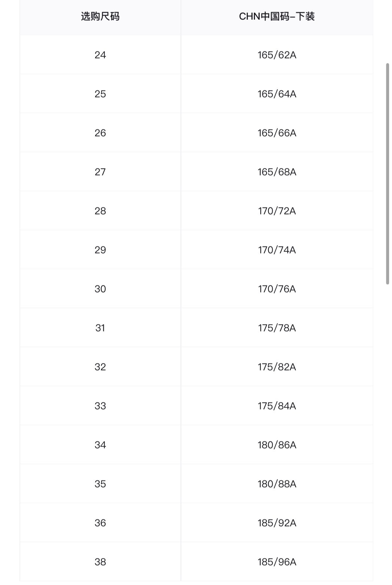The width and height of the screenshot is (392, 585).
Task: Click size 31 cell
Action: coord(100,328)
